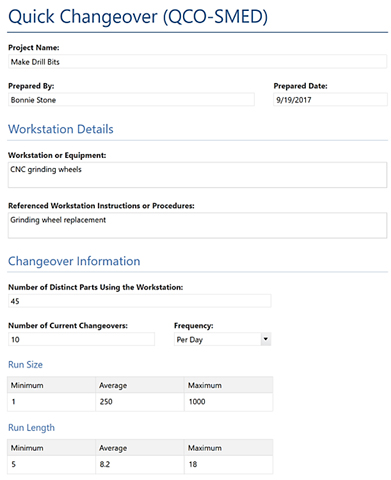
Task: Click the Quick Changeover (QCO-SMED) title
Action: [x=138, y=17]
